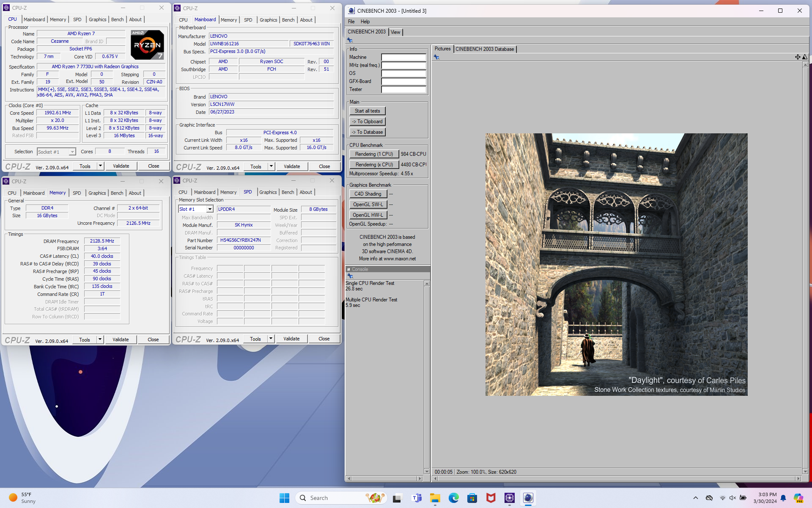The width and height of the screenshot is (812, 508).
Task: Click the Tools button in the CPU-Z SPD window
Action: [x=255, y=339]
